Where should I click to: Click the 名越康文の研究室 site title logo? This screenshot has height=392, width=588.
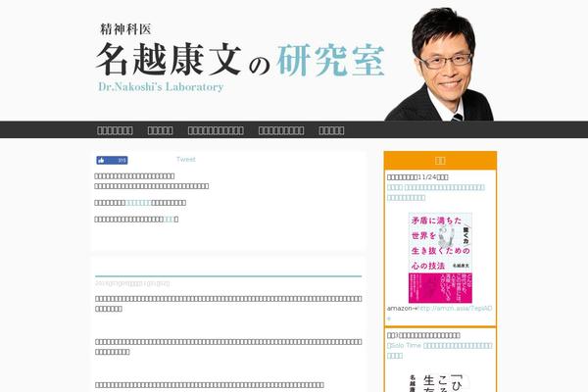(240, 59)
